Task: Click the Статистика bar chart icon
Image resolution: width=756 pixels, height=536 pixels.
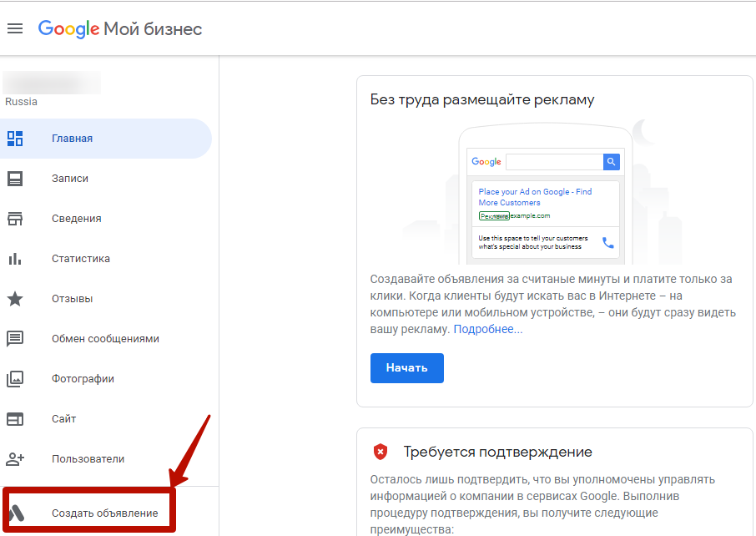Action: click(15, 259)
